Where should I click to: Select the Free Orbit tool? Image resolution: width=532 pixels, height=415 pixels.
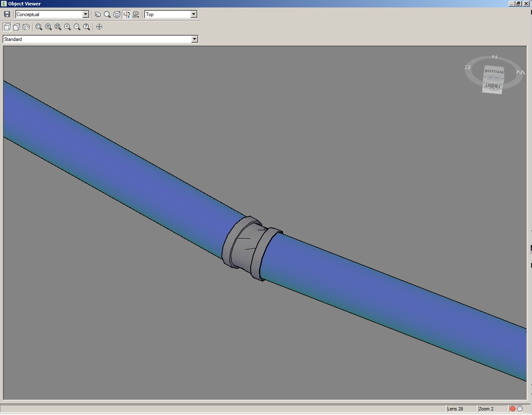116,14
